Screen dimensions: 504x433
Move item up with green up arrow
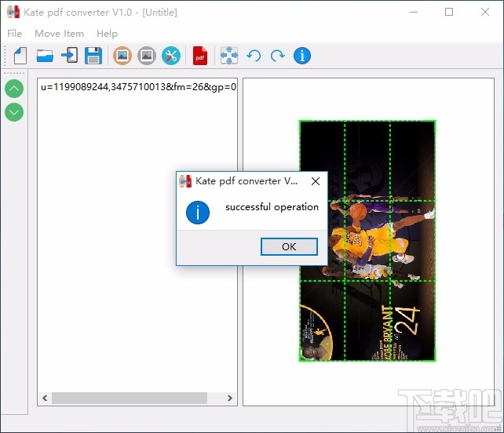[14, 89]
